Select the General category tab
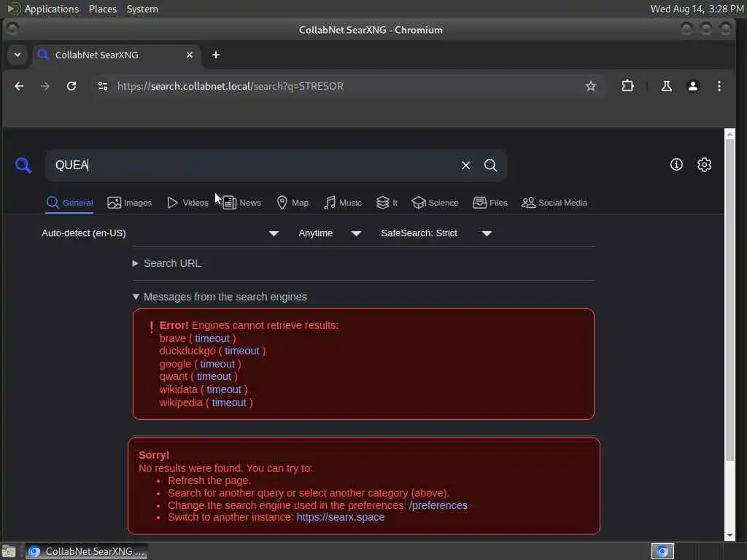Viewport: 747px width, 560px height. point(69,203)
